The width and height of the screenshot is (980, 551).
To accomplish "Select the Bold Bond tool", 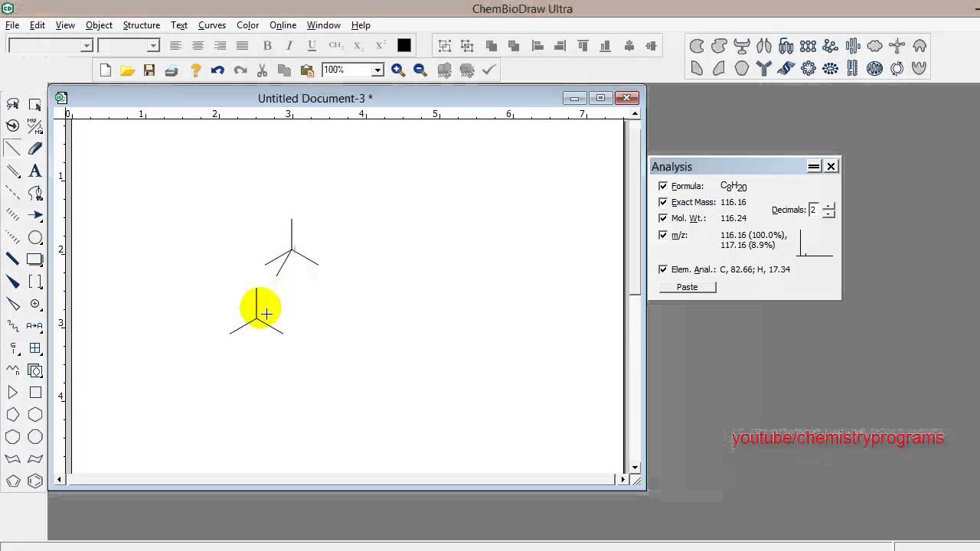I will (13, 259).
